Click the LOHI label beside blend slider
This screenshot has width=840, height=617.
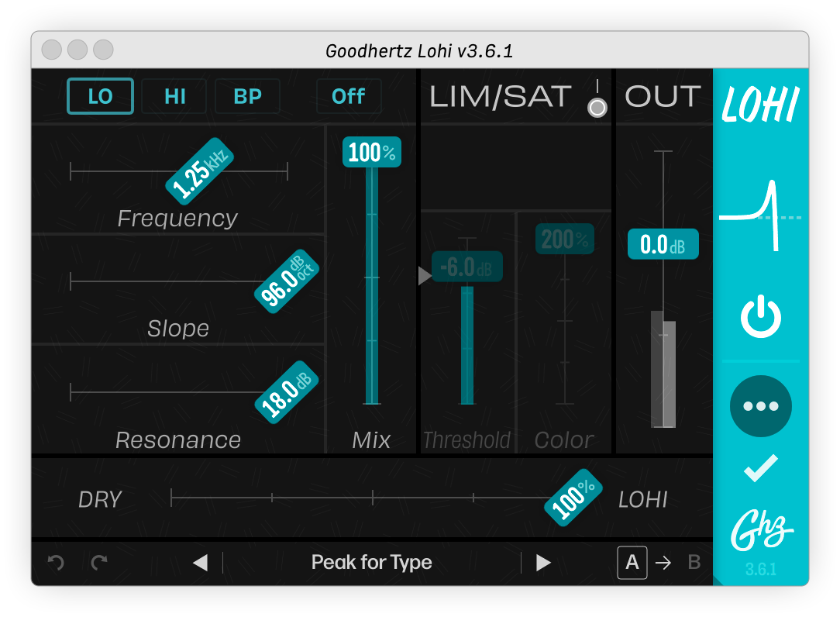point(643,500)
